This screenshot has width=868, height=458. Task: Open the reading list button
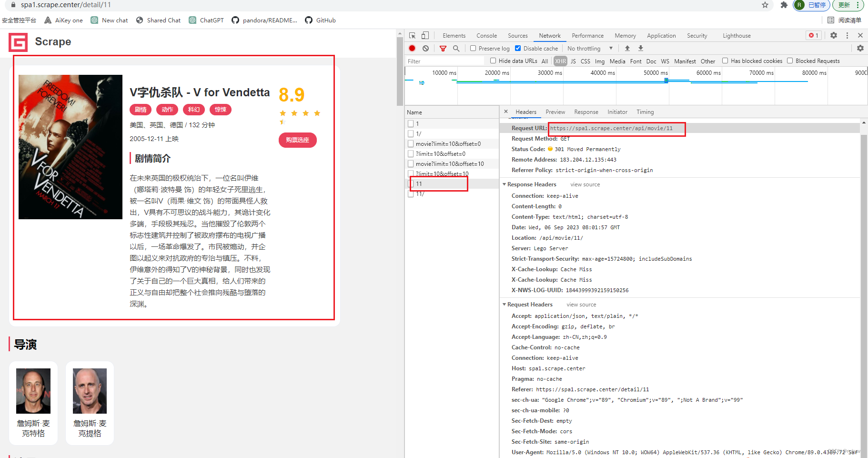[x=844, y=20]
